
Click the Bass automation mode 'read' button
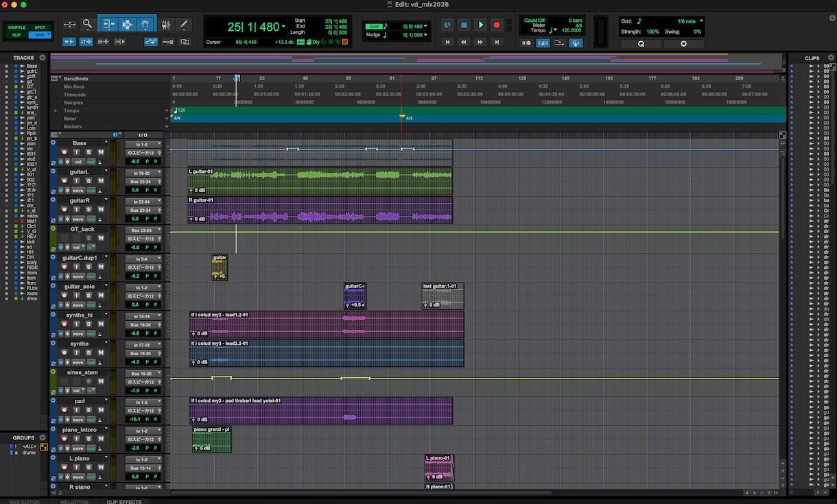(91, 162)
